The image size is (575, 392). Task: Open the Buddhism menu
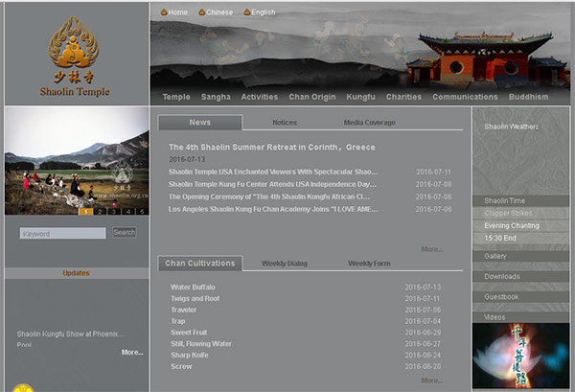pos(528,97)
